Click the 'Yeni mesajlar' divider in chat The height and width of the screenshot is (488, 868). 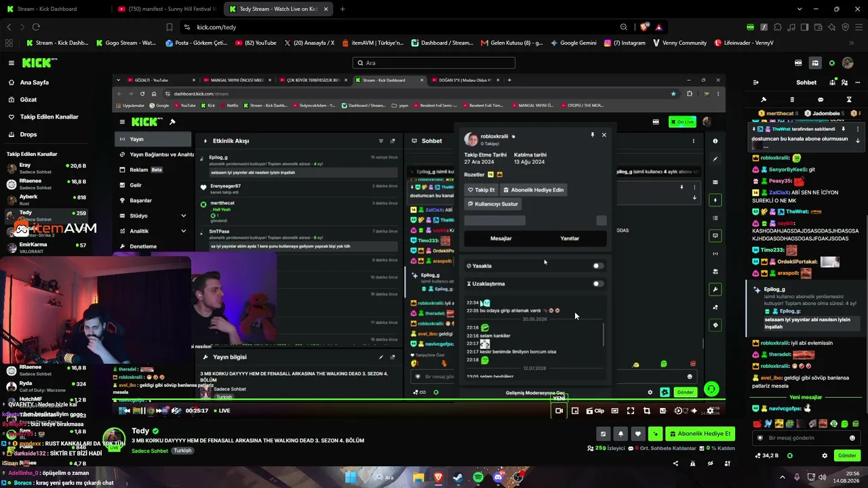coord(806,397)
